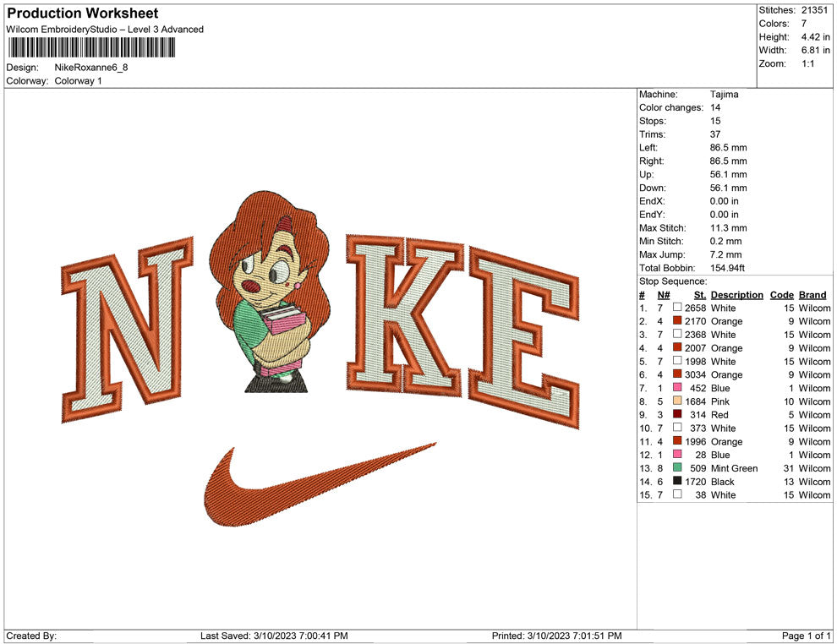This screenshot has width=837, height=644.
Task: Click the 'N#' column header
Action: 664,294
